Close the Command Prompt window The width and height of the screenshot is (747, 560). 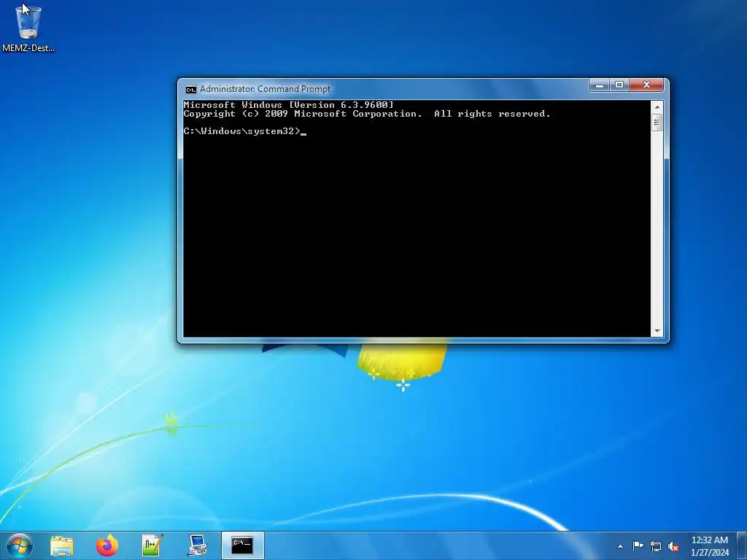(646, 85)
